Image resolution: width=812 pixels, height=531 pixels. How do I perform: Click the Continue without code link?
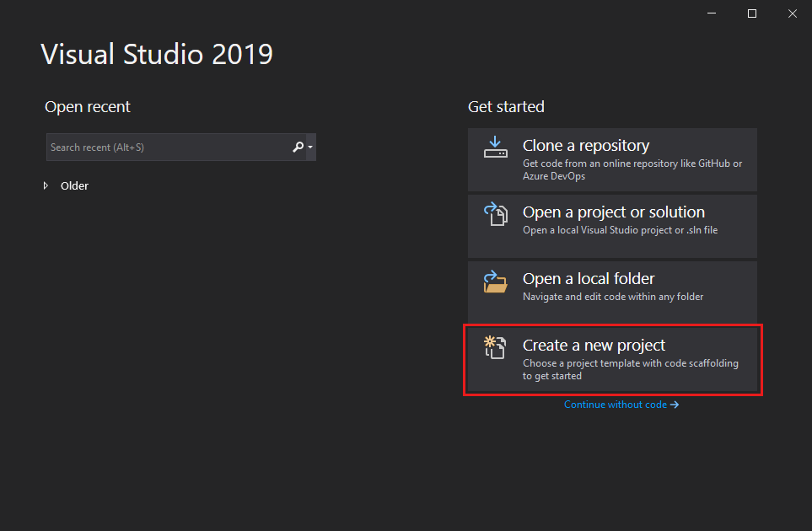(x=616, y=405)
